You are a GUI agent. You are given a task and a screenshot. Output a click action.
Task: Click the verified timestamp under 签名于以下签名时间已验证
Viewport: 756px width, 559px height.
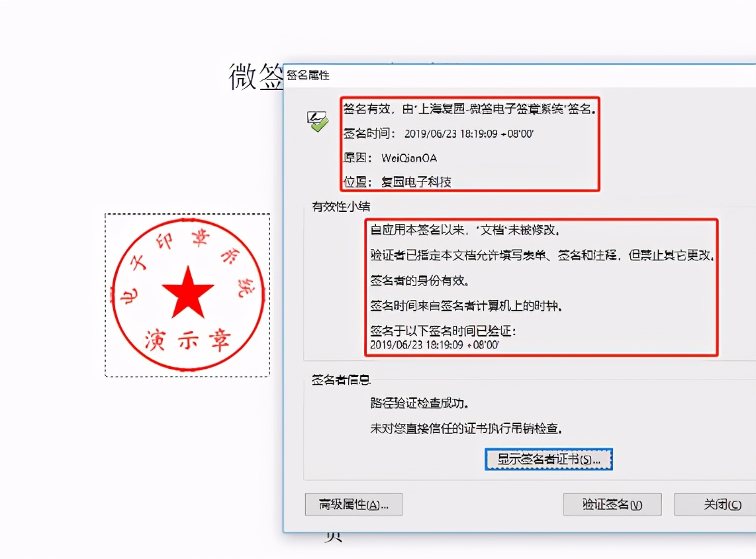[x=434, y=345]
